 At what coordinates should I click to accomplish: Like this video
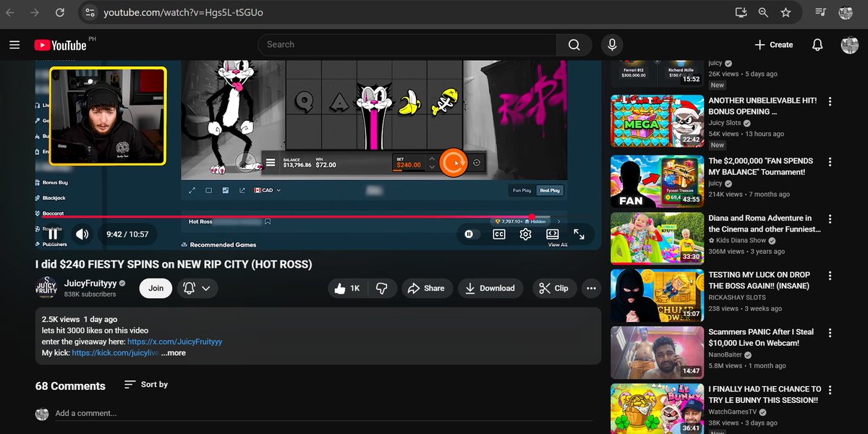(346, 288)
